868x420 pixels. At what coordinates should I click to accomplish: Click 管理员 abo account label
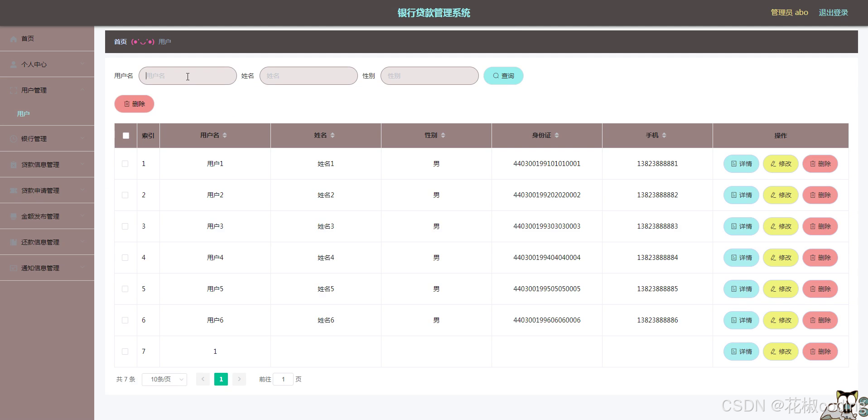(789, 13)
